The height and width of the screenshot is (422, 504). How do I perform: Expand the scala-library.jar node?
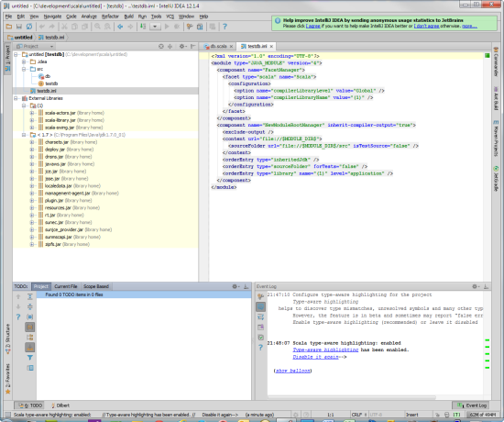click(32, 120)
